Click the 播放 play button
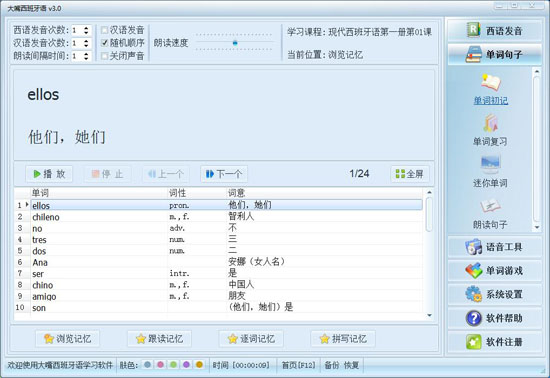The height and width of the screenshot is (378, 550). pyautogui.click(x=49, y=174)
